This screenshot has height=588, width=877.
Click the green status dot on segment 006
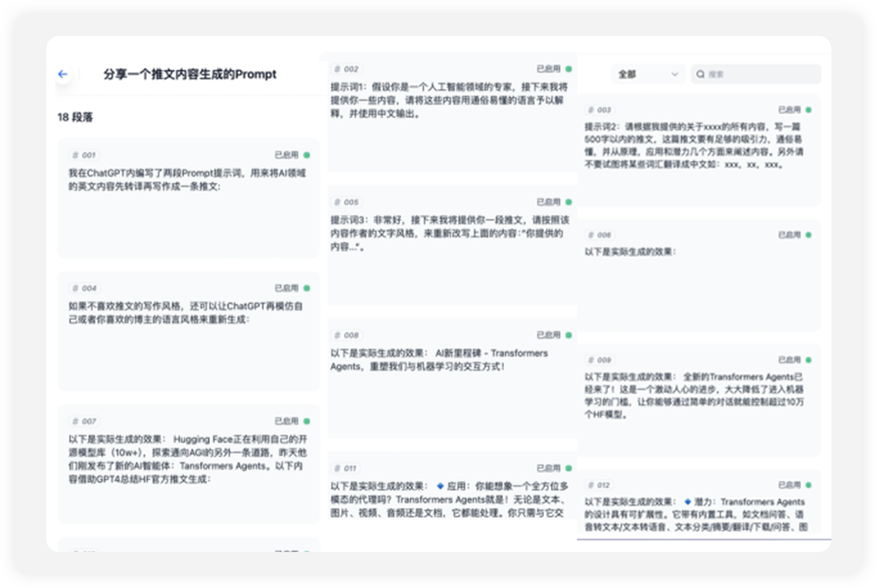808,235
